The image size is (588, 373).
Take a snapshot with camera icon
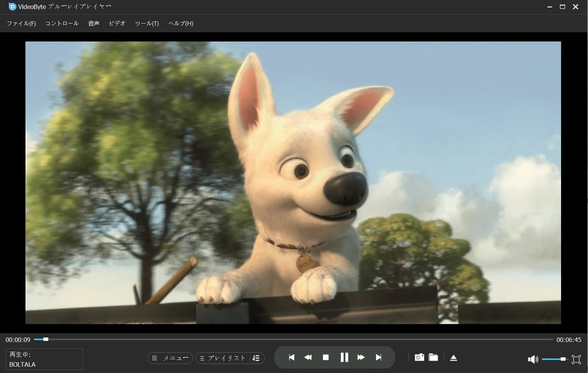click(419, 357)
